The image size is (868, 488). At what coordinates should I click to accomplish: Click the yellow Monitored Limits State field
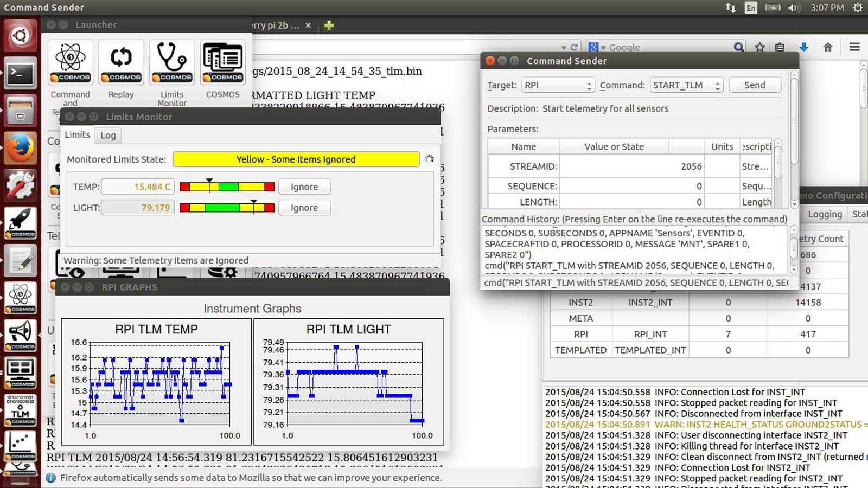tap(296, 159)
